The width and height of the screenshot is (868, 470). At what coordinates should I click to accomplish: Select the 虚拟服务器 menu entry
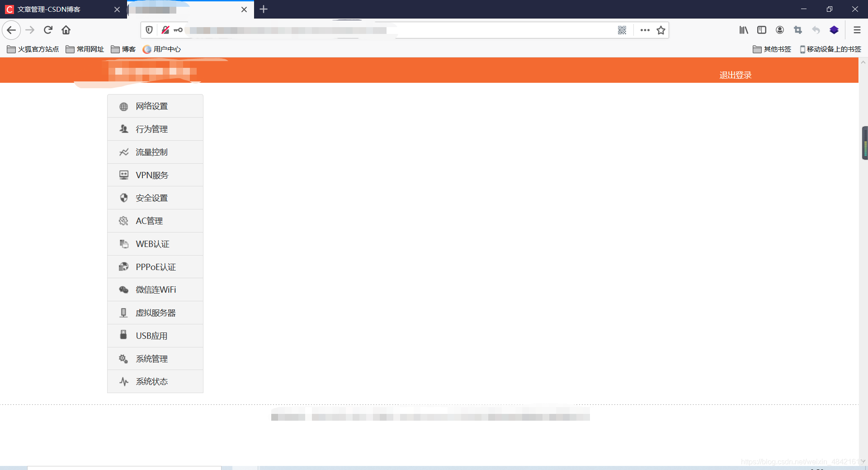pyautogui.click(x=155, y=313)
